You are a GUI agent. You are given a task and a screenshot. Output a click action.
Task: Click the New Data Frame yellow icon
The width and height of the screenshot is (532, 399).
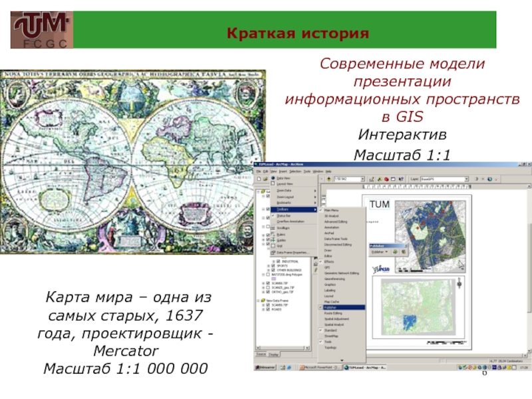tap(263, 301)
